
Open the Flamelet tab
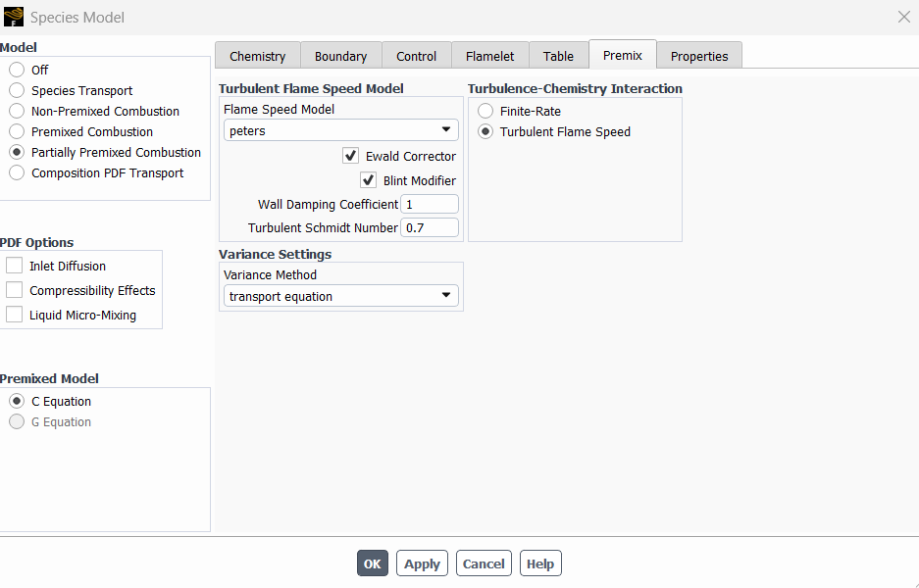(489, 56)
